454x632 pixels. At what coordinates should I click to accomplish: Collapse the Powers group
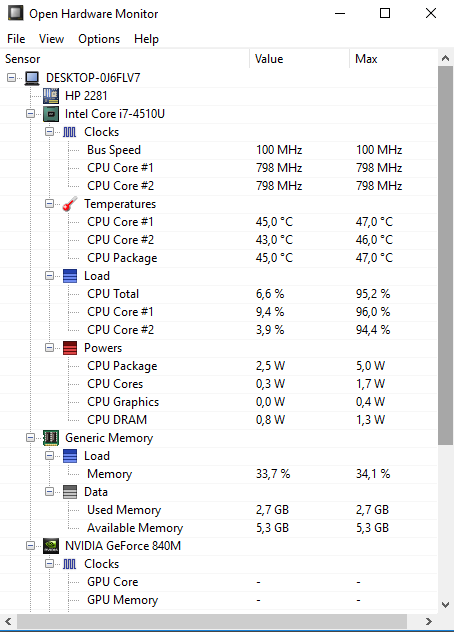[49, 348]
